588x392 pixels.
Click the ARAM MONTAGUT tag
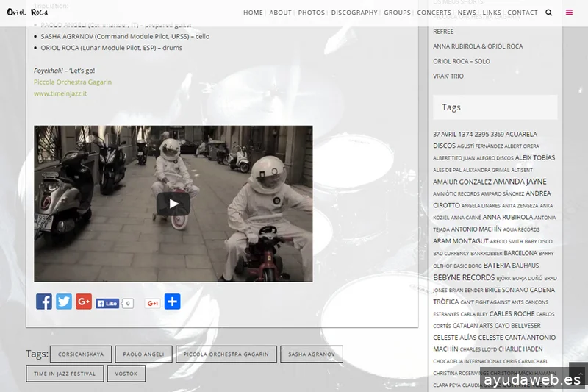point(461,241)
